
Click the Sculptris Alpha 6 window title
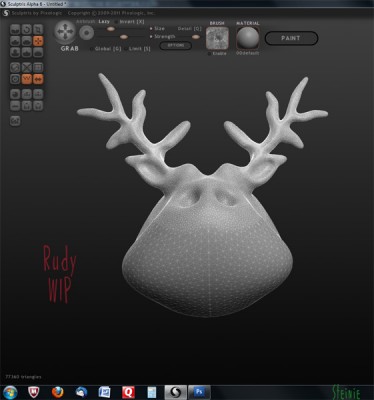pyautogui.click(x=37, y=4)
